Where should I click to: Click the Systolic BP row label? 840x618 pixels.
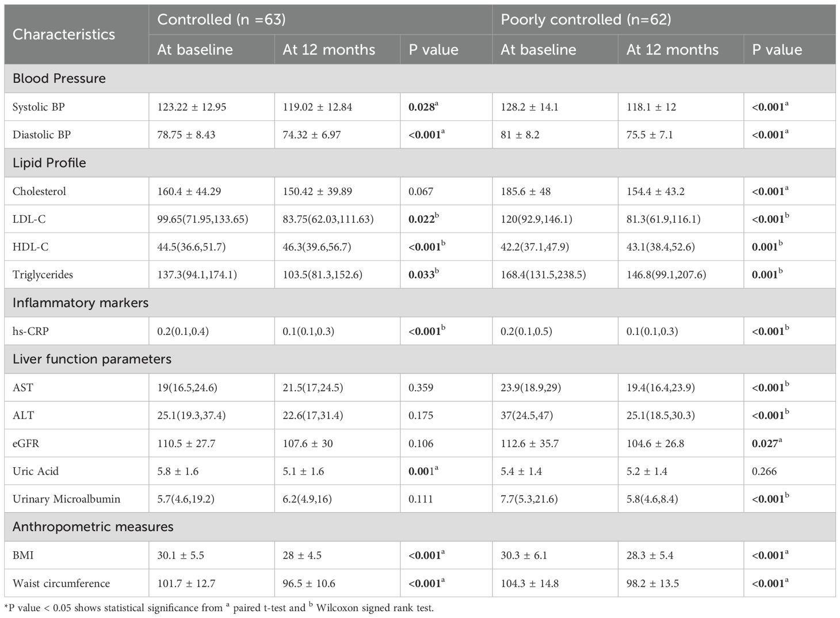click(39, 107)
